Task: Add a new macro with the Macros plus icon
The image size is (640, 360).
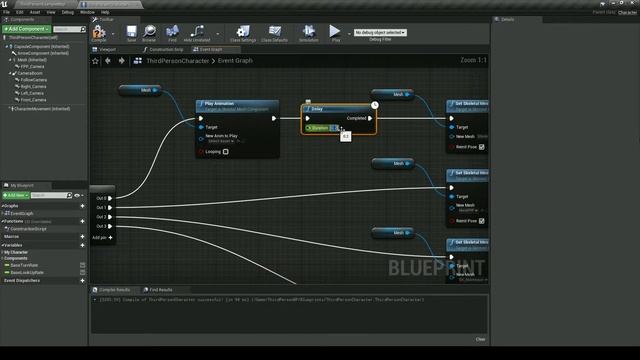Action: pos(82,236)
